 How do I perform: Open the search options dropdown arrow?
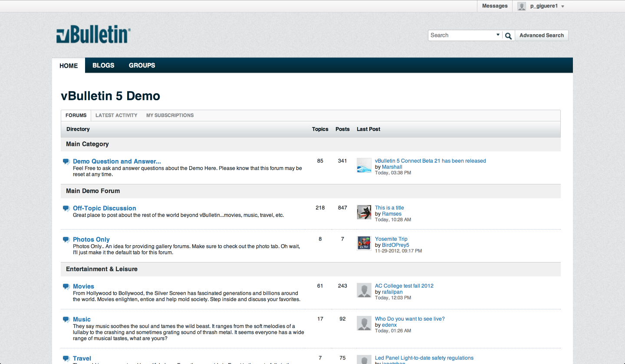[498, 35]
